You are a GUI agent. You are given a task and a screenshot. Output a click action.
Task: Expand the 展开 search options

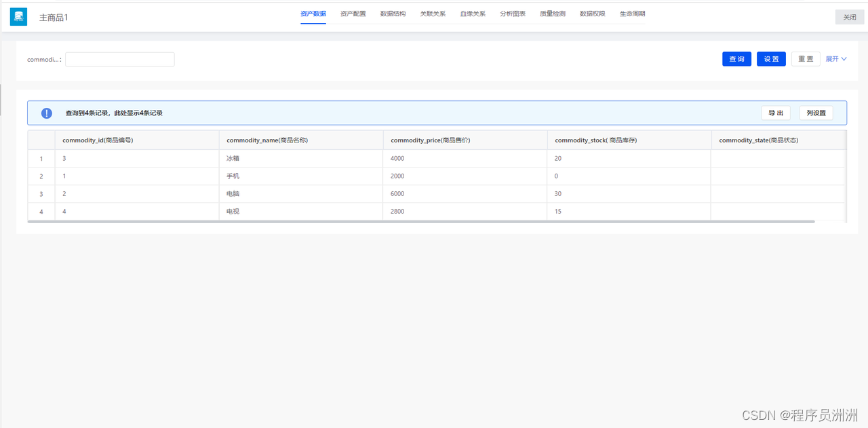836,59
